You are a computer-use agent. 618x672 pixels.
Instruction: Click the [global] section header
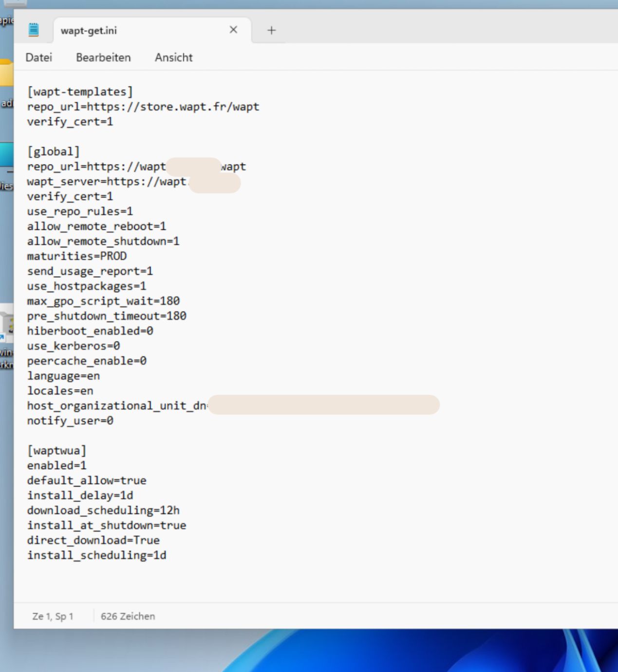[x=54, y=152]
